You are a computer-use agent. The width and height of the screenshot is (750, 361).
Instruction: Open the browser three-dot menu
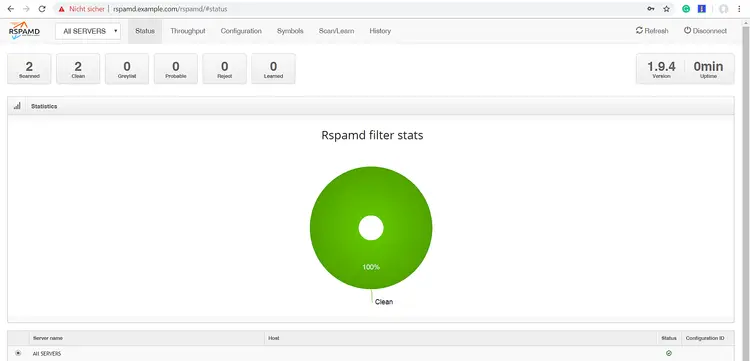pyautogui.click(x=739, y=9)
